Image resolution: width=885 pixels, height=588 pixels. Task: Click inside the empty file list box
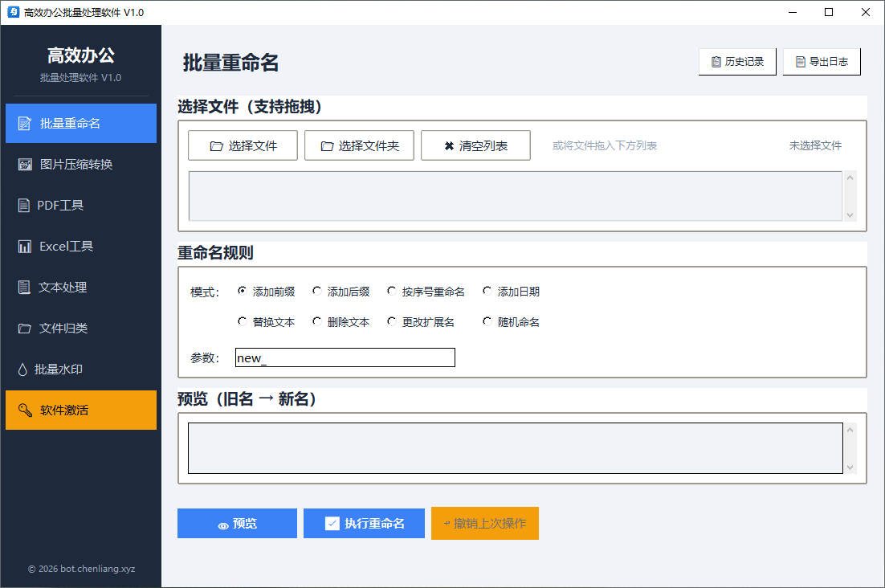[516, 196]
